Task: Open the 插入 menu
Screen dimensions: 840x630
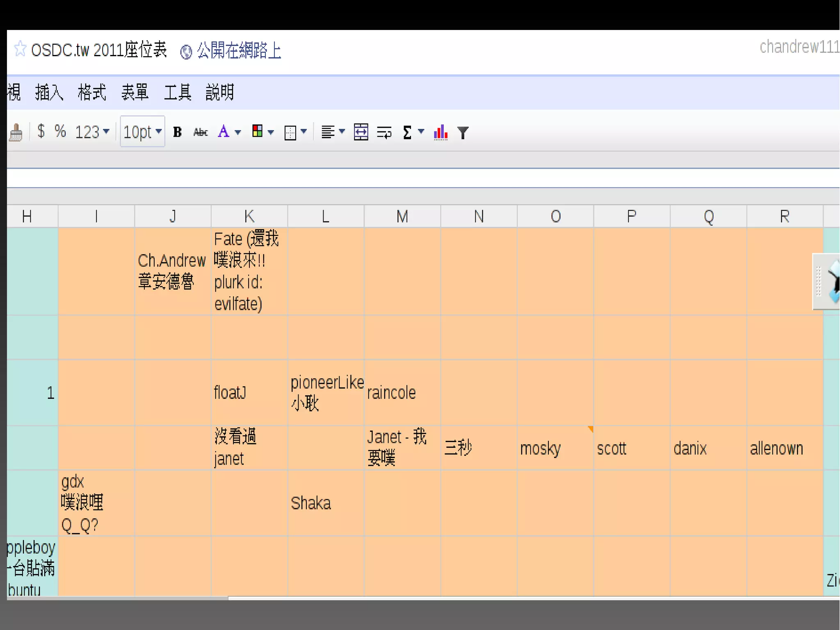Action: click(x=49, y=92)
